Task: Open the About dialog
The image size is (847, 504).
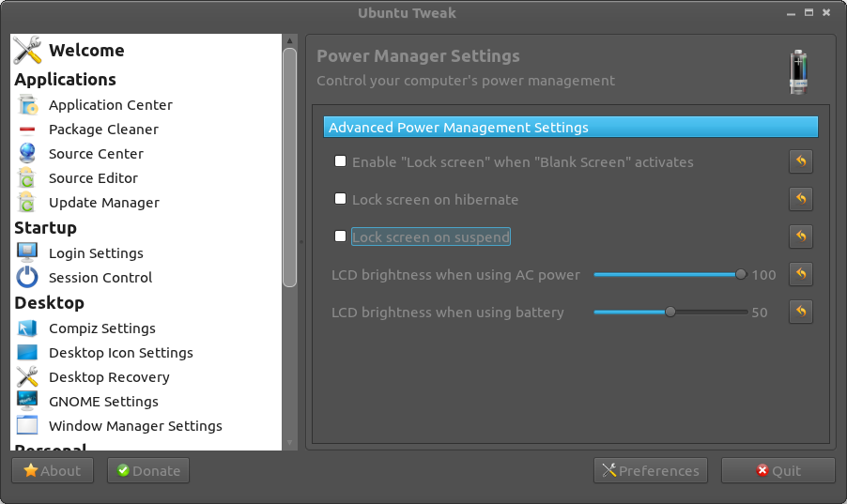Action: [53, 470]
